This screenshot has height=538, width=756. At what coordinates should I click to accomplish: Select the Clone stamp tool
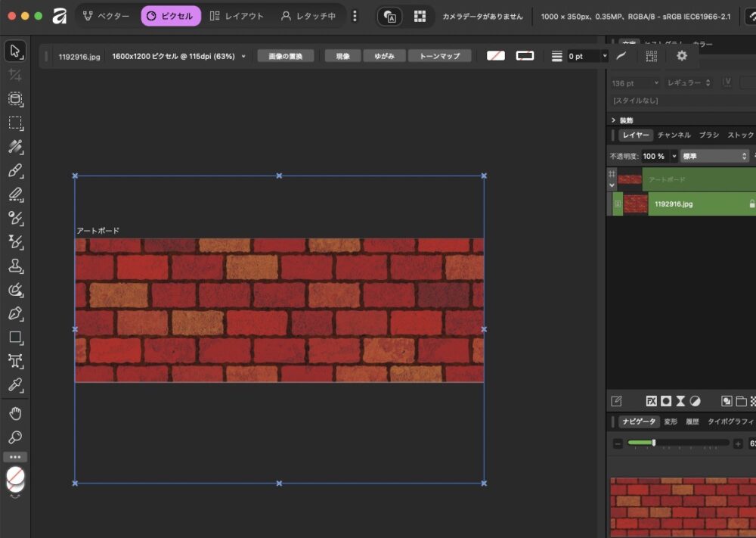click(x=15, y=266)
